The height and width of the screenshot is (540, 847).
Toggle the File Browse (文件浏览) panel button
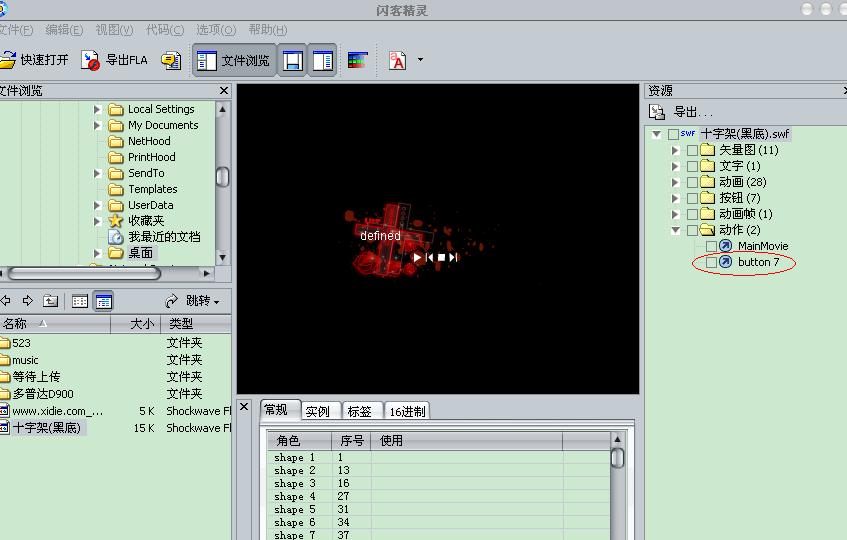click(x=234, y=60)
